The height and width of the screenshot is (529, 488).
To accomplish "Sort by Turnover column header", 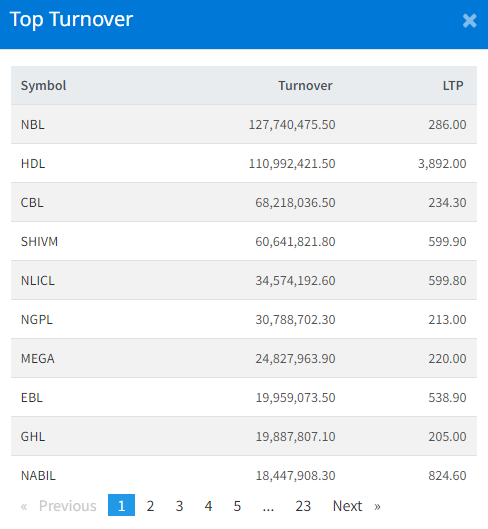I will coord(305,86).
